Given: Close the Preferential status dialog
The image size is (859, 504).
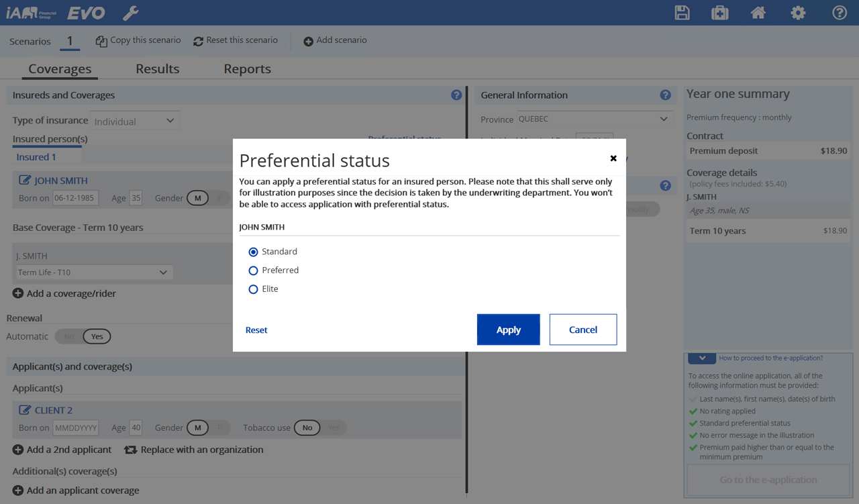Looking at the screenshot, I should coord(613,158).
